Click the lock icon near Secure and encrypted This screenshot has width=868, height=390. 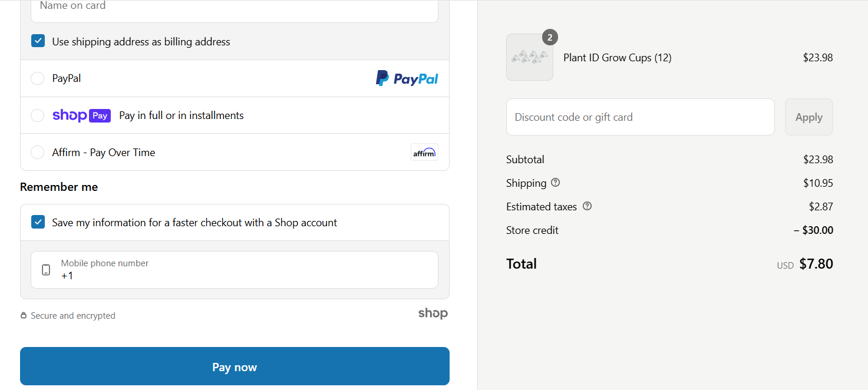point(24,316)
